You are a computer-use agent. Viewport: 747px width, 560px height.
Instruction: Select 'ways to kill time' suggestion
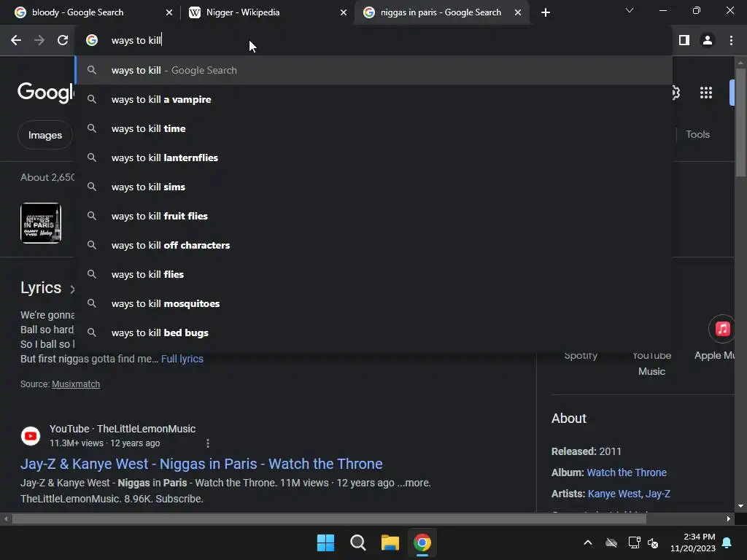[373, 128]
